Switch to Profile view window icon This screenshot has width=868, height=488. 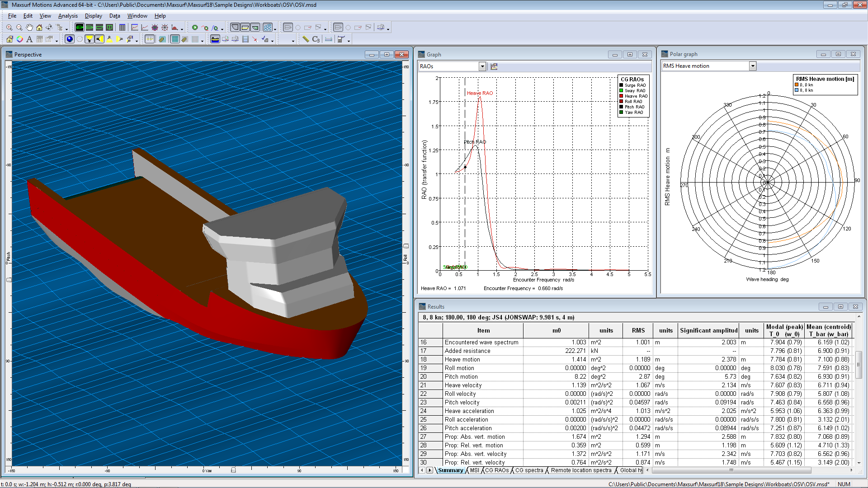pyautogui.click(x=99, y=28)
